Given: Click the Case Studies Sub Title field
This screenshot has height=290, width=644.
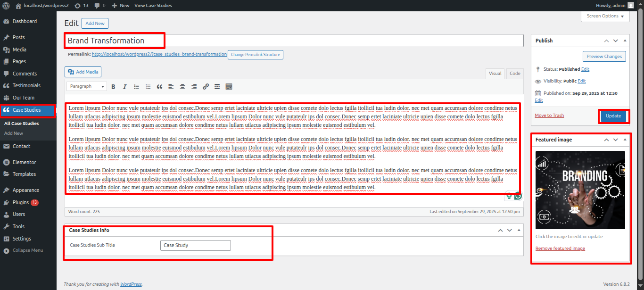Looking at the screenshot, I should 195,245.
